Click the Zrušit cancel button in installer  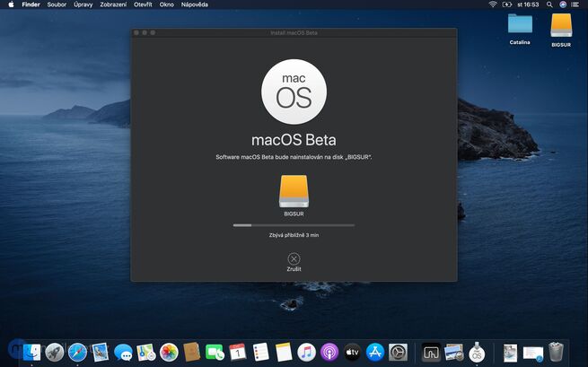click(294, 262)
